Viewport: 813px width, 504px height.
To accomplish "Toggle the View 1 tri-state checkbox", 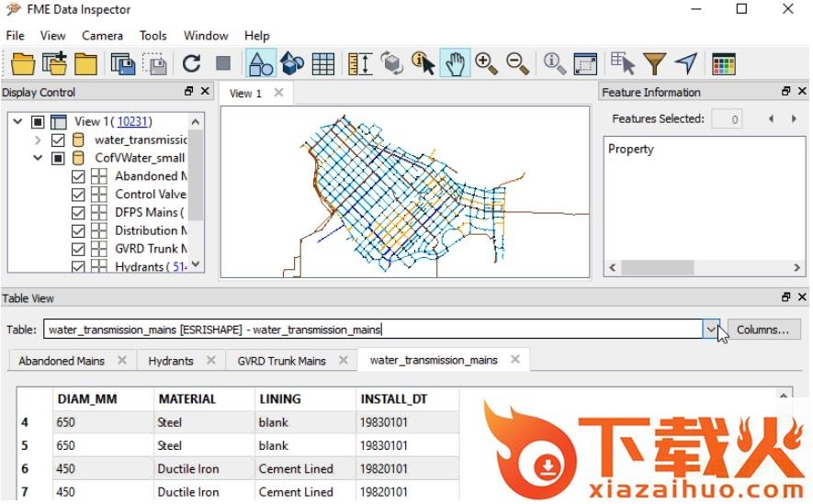I will (x=38, y=122).
